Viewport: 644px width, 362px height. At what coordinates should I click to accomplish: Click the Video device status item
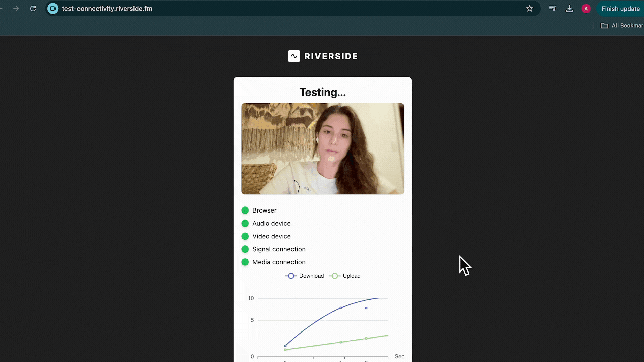271,236
